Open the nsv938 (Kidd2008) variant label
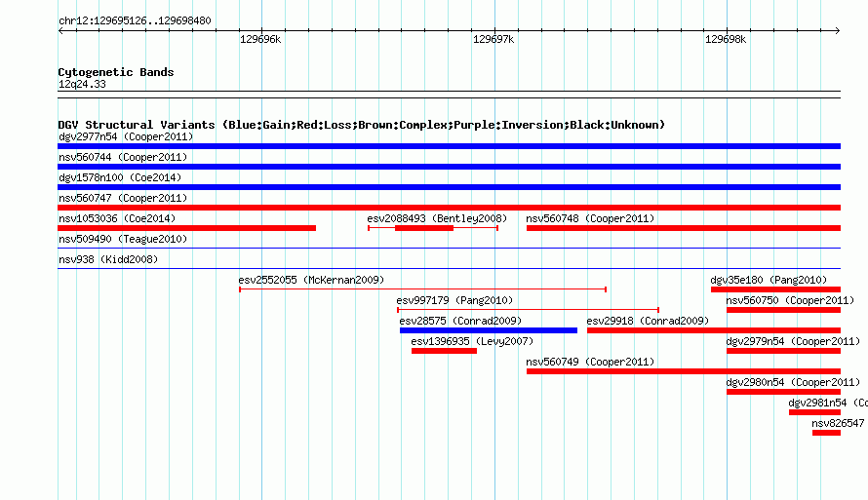Image resolution: width=868 pixels, height=500 pixels. pos(108,259)
